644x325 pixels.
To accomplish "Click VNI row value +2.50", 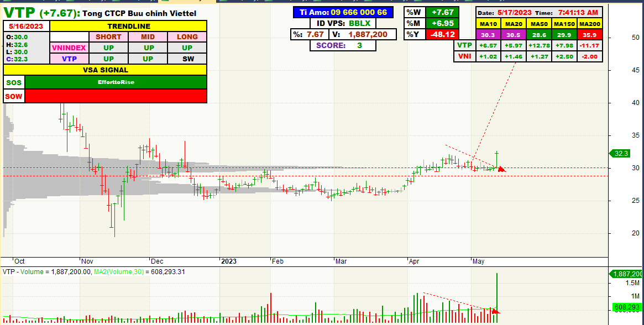I will (x=564, y=57).
